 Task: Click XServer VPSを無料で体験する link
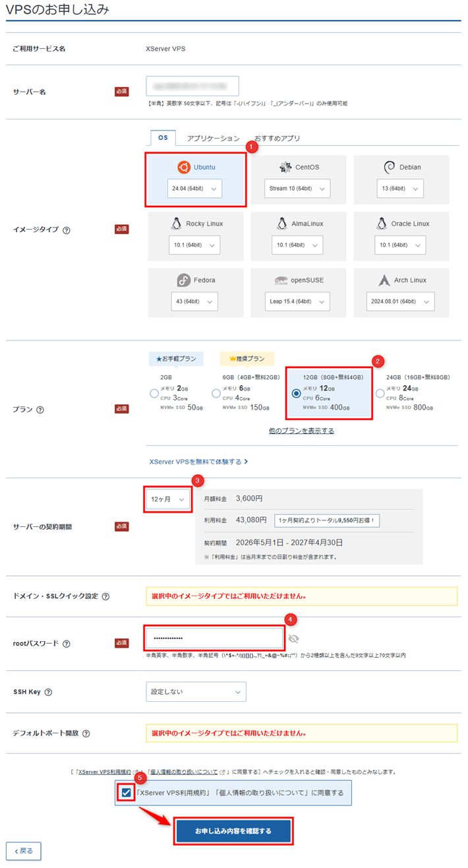199,462
